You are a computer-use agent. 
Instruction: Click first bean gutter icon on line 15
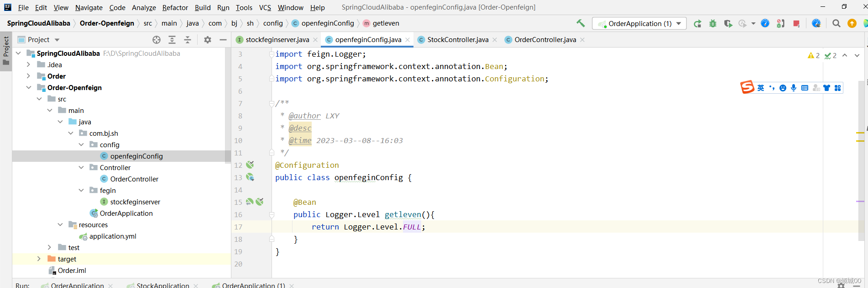250,202
